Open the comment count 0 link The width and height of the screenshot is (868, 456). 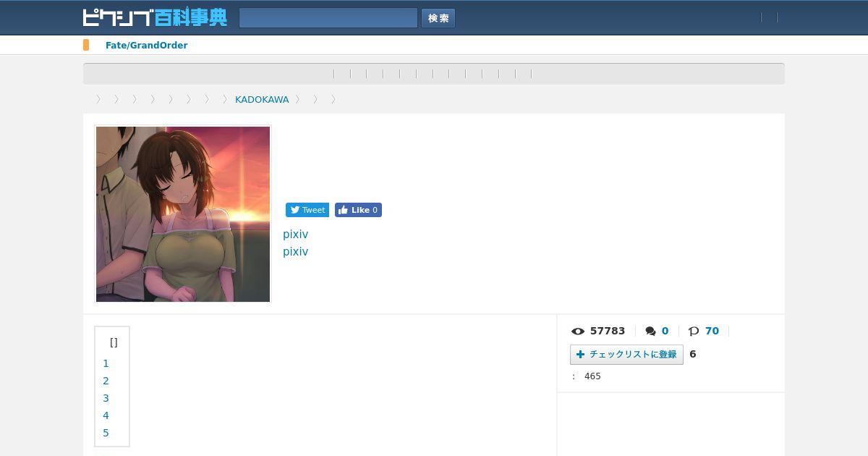tap(665, 331)
